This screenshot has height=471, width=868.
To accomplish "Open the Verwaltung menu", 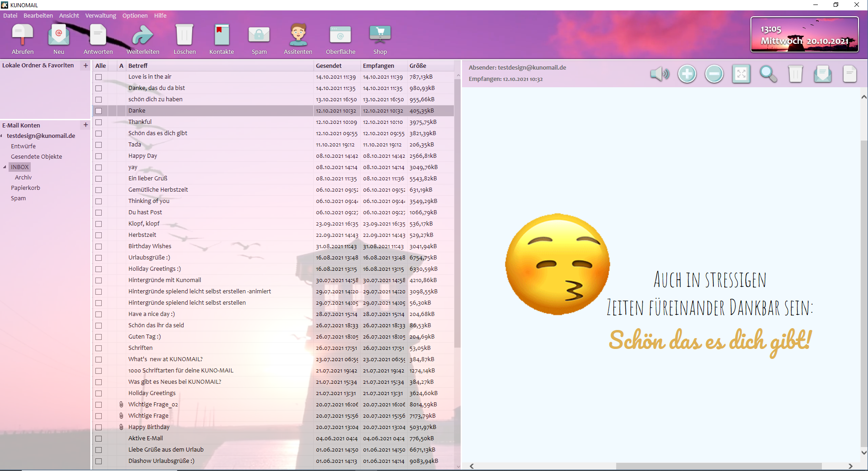I will [101, 15].
